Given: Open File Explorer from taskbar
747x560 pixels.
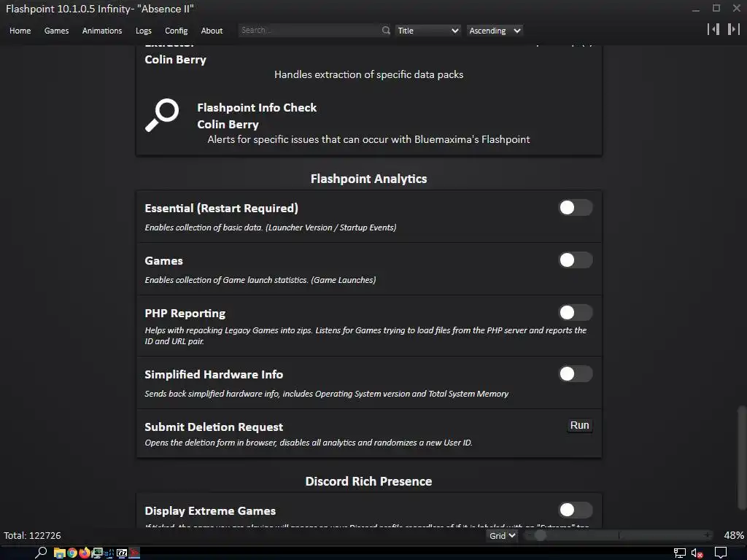Looking at the screenshot, I should (x=59, y=553).
